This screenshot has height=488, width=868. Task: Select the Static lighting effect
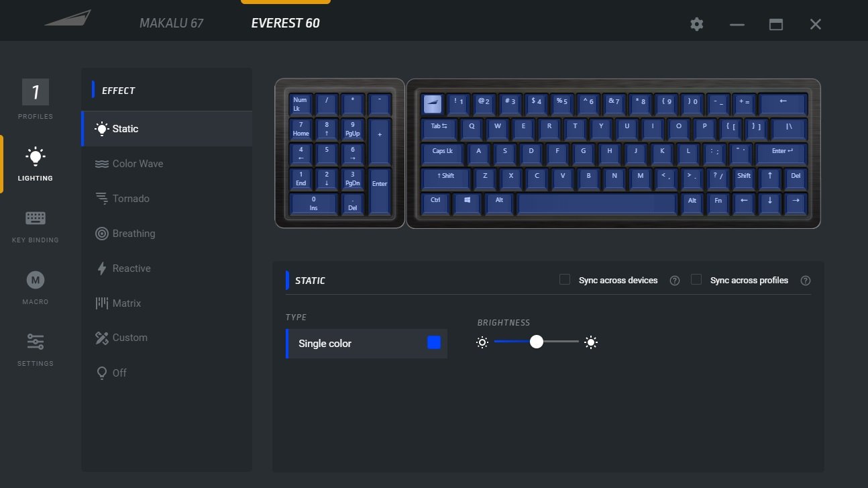(x=167, y=129)
